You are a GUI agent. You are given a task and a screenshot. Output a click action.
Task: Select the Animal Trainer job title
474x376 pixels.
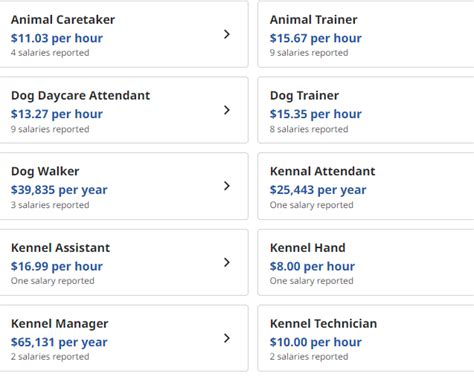click(x=314, y=20)
